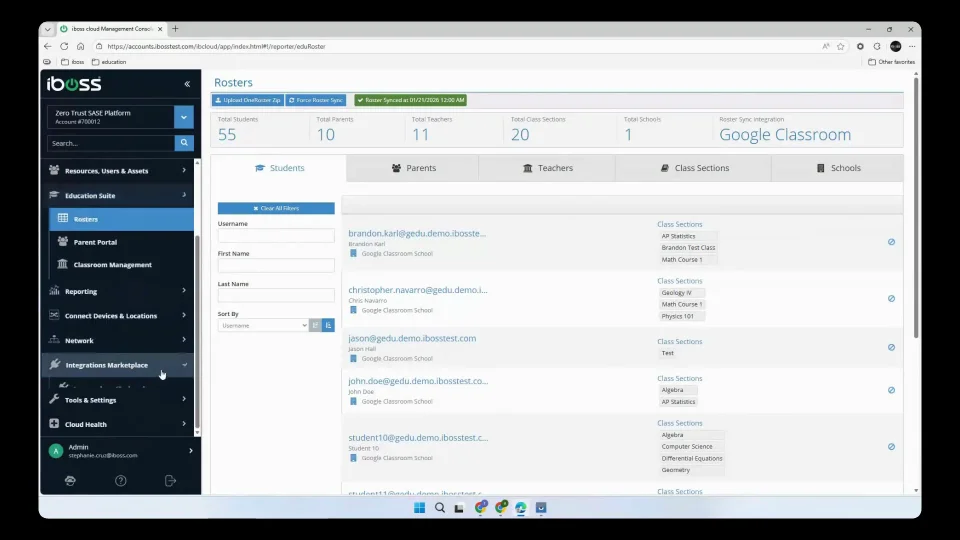The height and width of the screenshot is (540, 960).
Task: Go back with the browser arrow
Action: pyautogui.click(x=48, y=46)
